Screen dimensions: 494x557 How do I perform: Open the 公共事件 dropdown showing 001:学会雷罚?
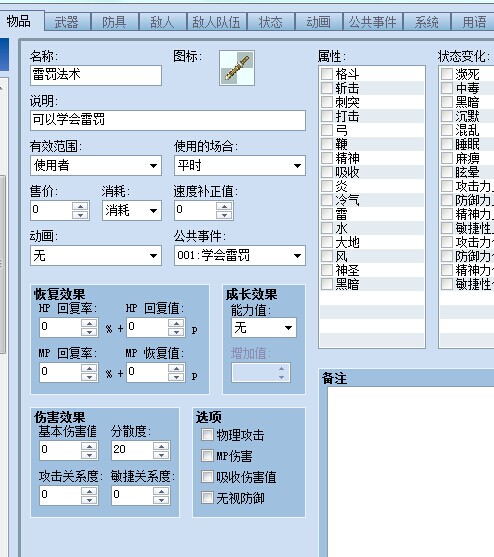240,255
